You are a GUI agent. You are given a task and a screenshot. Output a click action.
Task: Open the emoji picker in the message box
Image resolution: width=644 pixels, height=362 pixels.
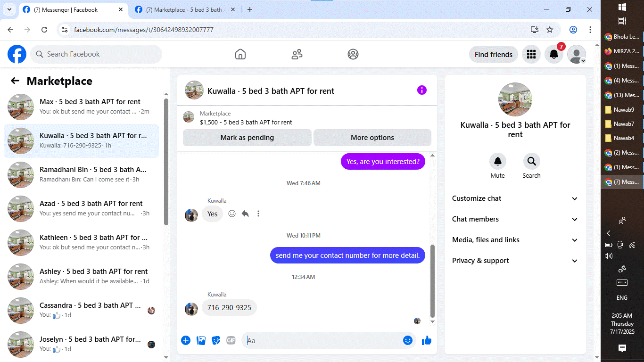coord(408,340)
